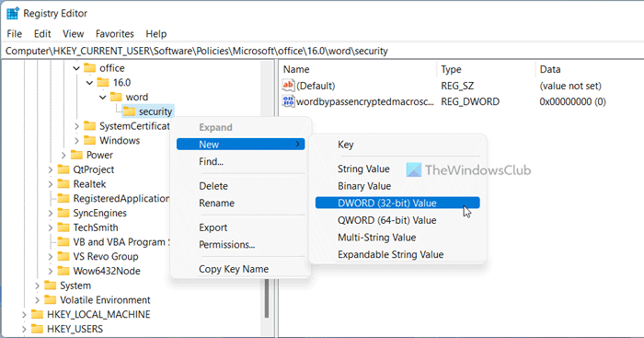Expand the Wow6432Node key
The image size is (644, 338).
coord(50,271)
